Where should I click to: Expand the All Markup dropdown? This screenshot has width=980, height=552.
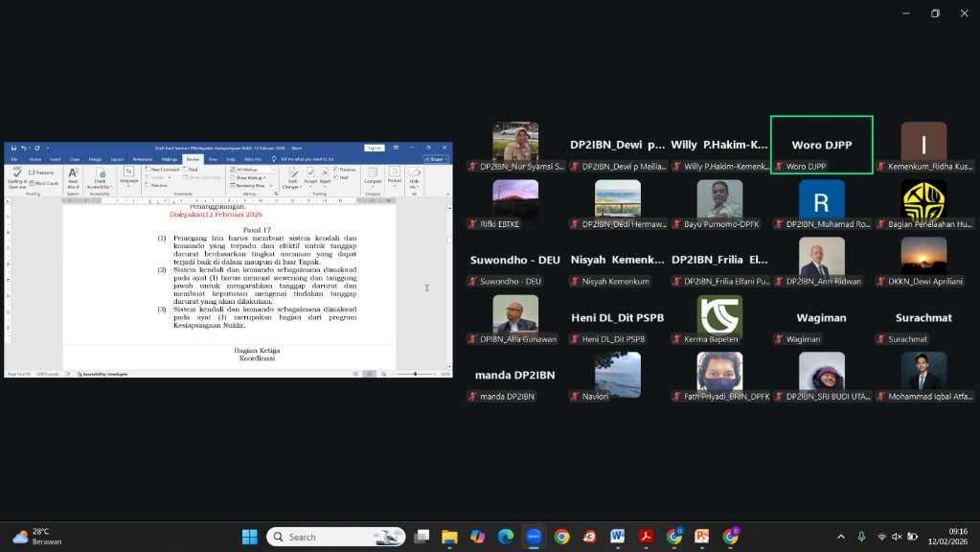[x=251, y=170]
